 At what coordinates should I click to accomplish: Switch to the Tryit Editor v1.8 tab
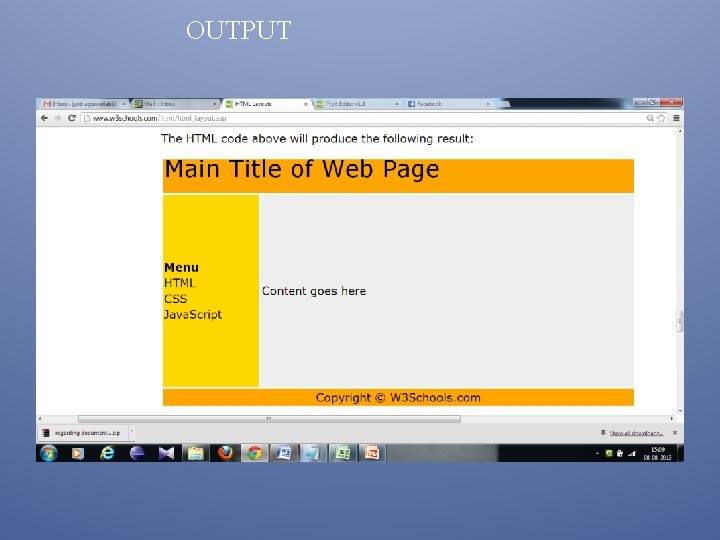(356, 104)
